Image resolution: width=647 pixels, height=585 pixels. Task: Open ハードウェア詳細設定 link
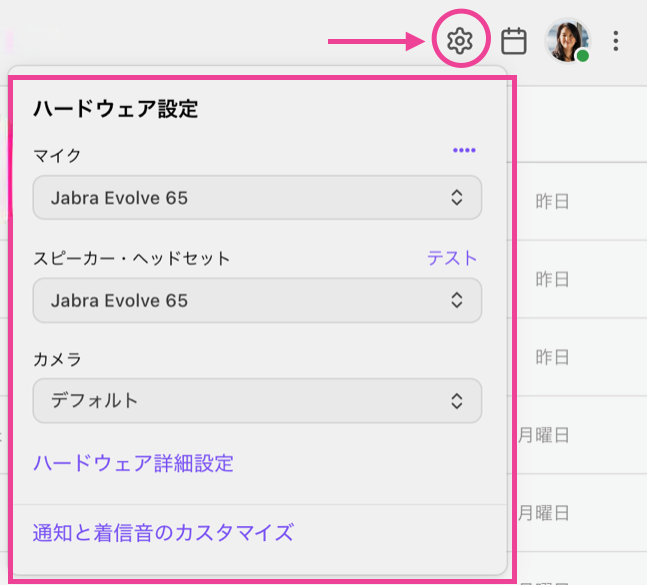(133, 463)
